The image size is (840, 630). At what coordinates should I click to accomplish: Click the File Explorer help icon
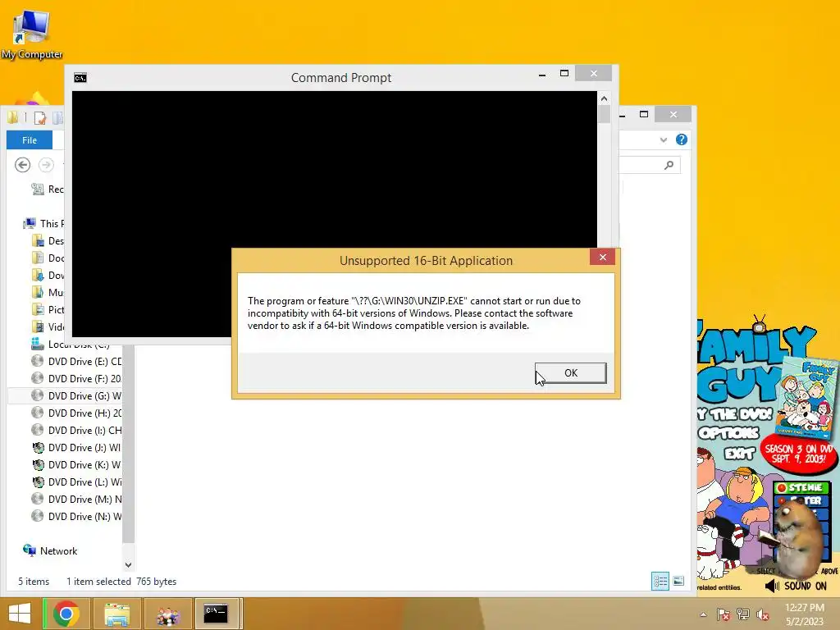coord(682,139)
